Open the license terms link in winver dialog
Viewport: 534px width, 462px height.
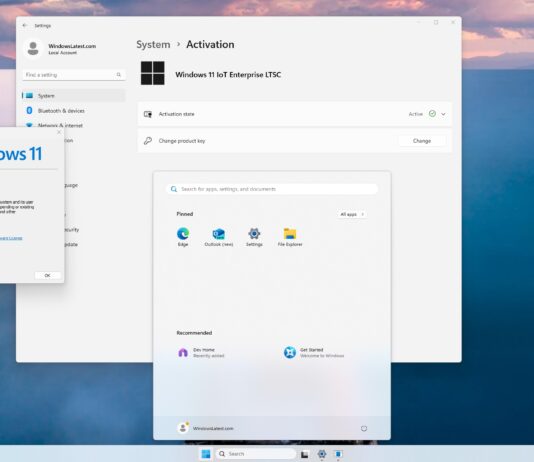pyautogui.click(x=11, y=238)
